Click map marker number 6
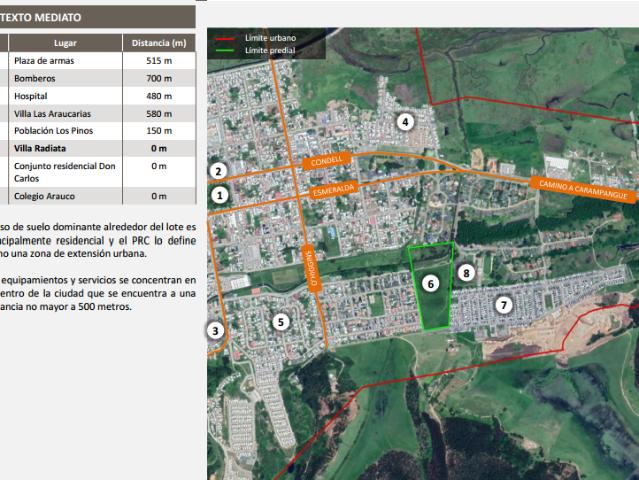 pyautogui.click(x=430, y=284)
